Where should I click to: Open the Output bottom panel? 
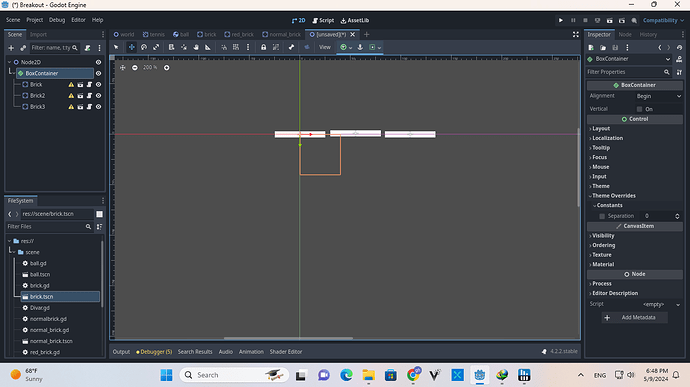click(121, 352)
